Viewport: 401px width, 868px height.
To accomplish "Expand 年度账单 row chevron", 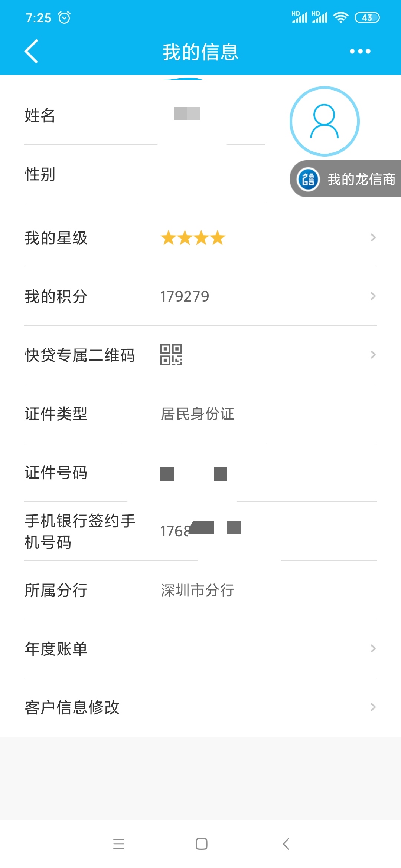I will pos(373,648).
